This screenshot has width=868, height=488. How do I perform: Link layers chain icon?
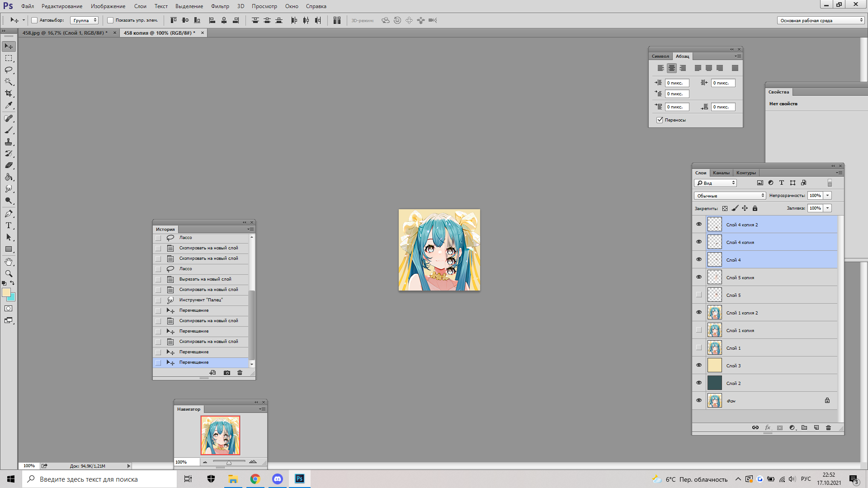pyautogui.click(x=755, y=427)
